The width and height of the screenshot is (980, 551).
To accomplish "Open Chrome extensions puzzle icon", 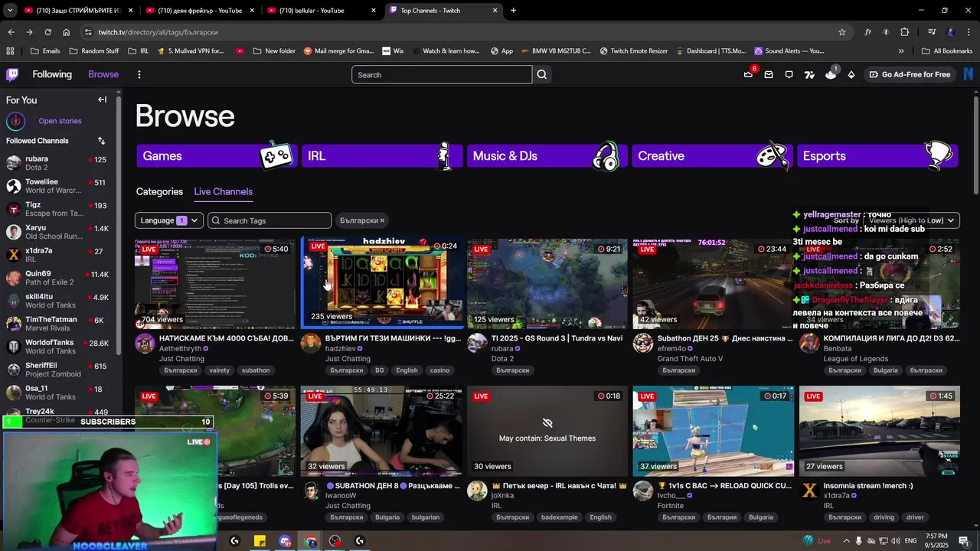I will pos(905,32).
